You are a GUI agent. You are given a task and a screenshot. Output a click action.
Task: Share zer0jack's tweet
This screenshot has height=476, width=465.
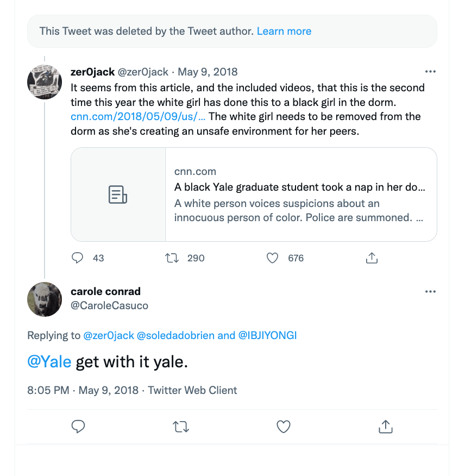point(372,258)
